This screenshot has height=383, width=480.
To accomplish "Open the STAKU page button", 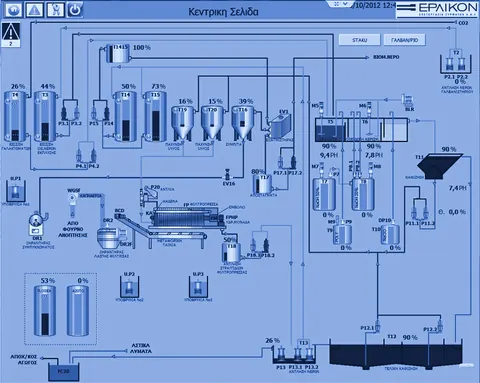I will [x=359, y=40].
